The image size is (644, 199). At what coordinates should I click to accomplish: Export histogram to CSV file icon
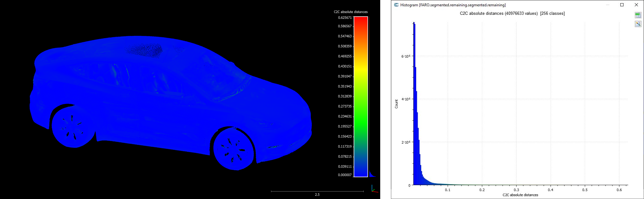[638, 15]
